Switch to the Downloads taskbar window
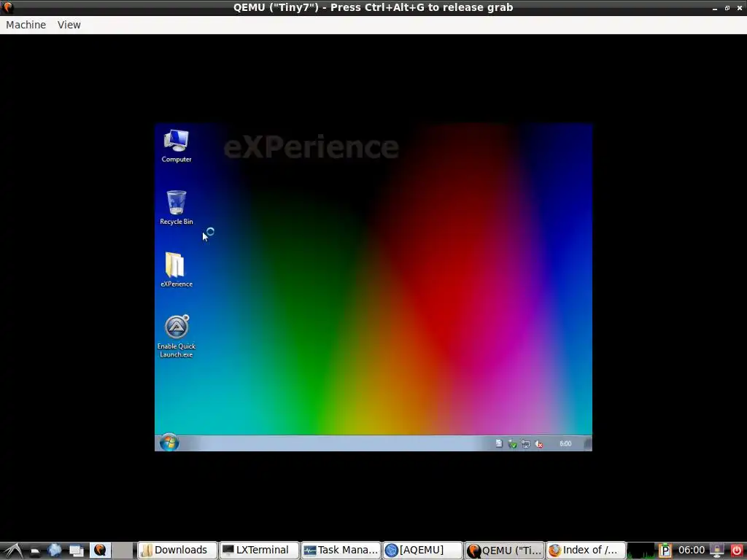The image size is (747, 560). 177,550
